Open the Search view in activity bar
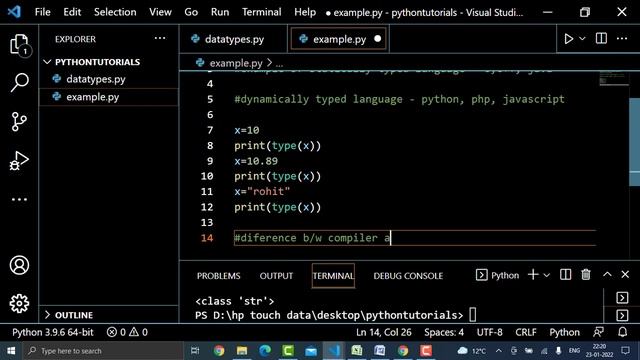Image resolution: width=640 pixels, height=360 pixels. pyautogui.click(x=19, y=82)
